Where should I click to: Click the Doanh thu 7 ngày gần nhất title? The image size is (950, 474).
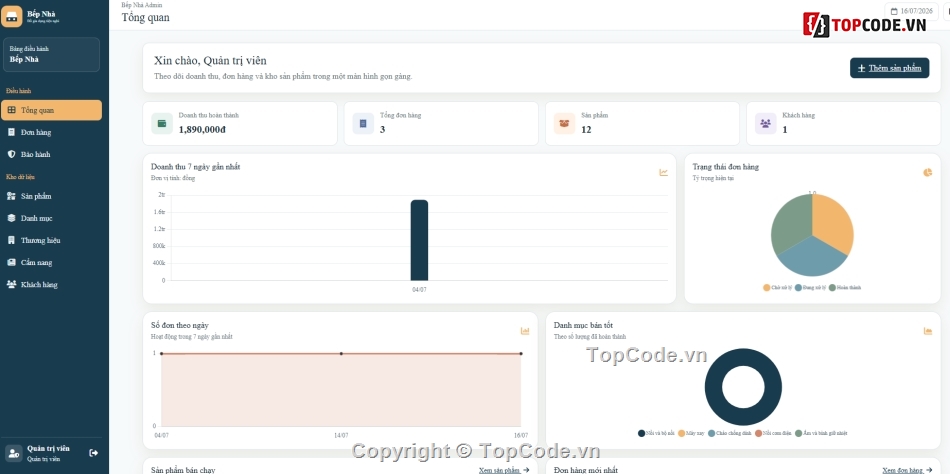click(x=196, y=167)
